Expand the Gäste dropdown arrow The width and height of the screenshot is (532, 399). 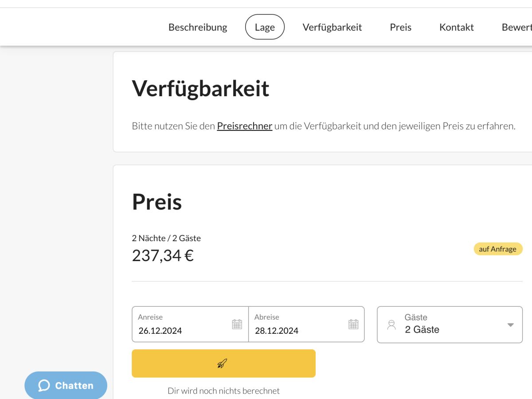(x=510, y=325)
